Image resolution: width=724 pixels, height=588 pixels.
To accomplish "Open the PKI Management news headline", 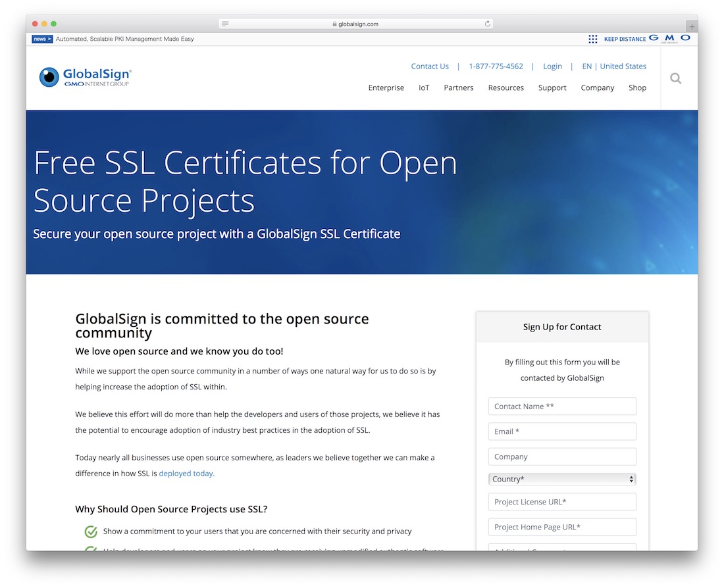I will click(x=124, y=39).
